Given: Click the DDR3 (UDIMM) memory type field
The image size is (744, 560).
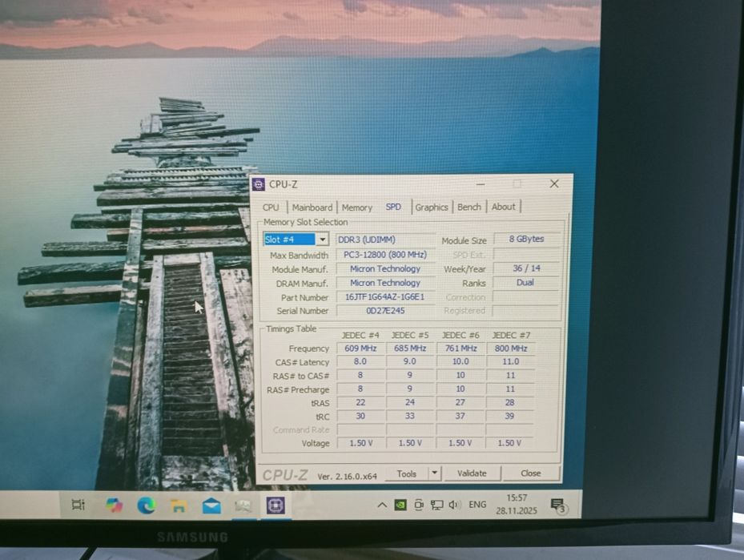Looking at the screenshot, I should [385, 240].
